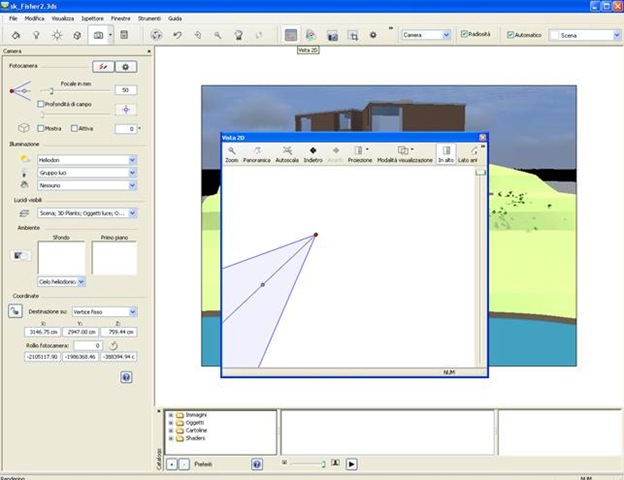Toggle the Automatico checkbox
Screen dimensions: 624x480
coord(511,35)
